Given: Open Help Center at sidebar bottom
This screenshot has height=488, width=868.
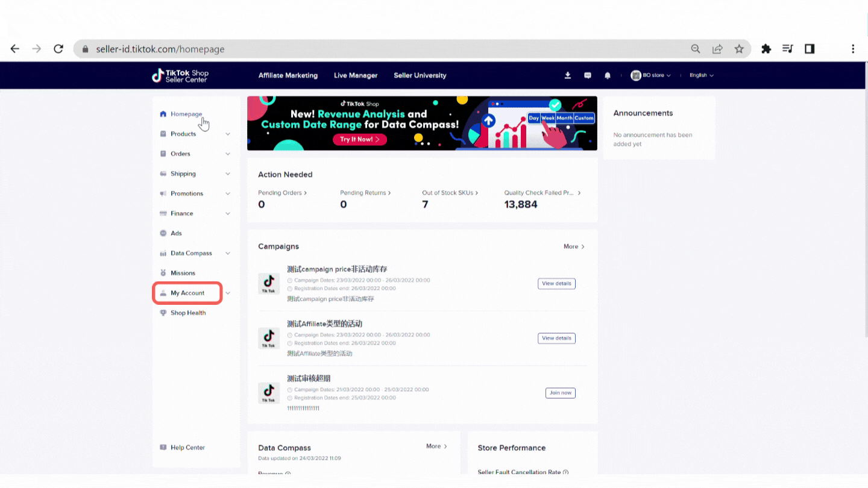Looking at the screenshot, I should point(187,448).
